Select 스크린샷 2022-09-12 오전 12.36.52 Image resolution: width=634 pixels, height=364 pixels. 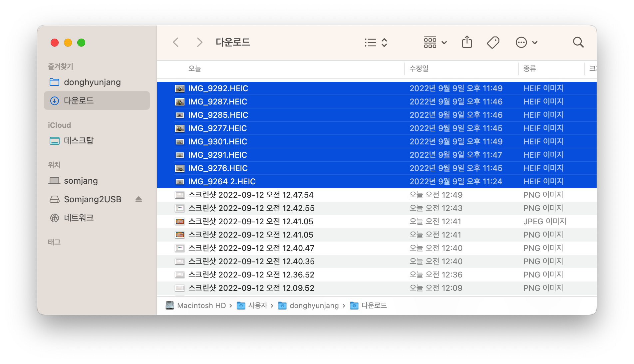(377, 274)
